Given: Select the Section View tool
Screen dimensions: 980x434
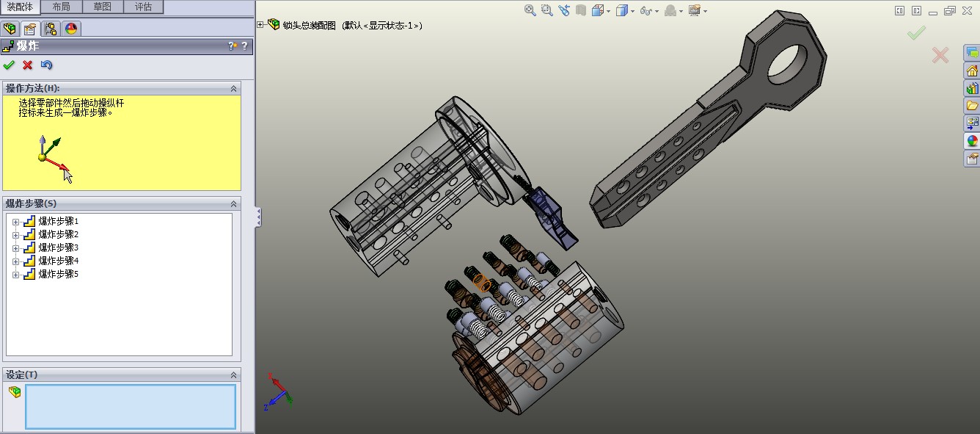Looking at the screenshot, I should tap(581, 10).
